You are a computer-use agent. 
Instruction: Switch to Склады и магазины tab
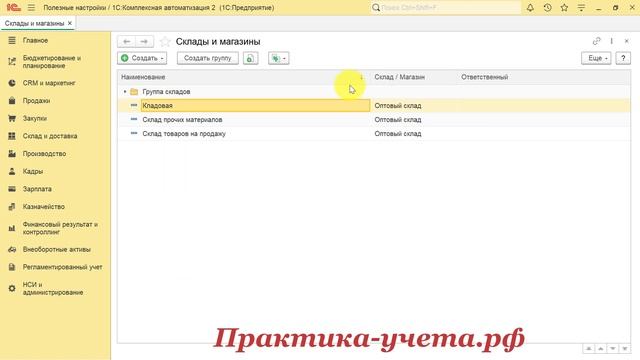click(x=34, y=23)
